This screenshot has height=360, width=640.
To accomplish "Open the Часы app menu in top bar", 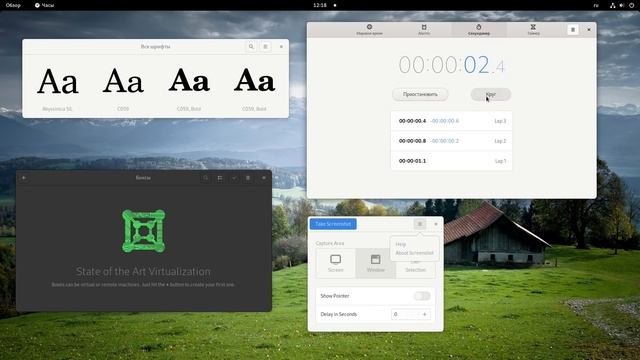I will (44, 5).
